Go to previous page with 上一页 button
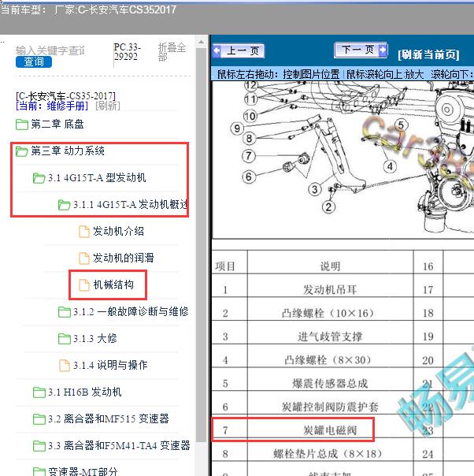Screen dimensions: 474x476 pos(239,50)
